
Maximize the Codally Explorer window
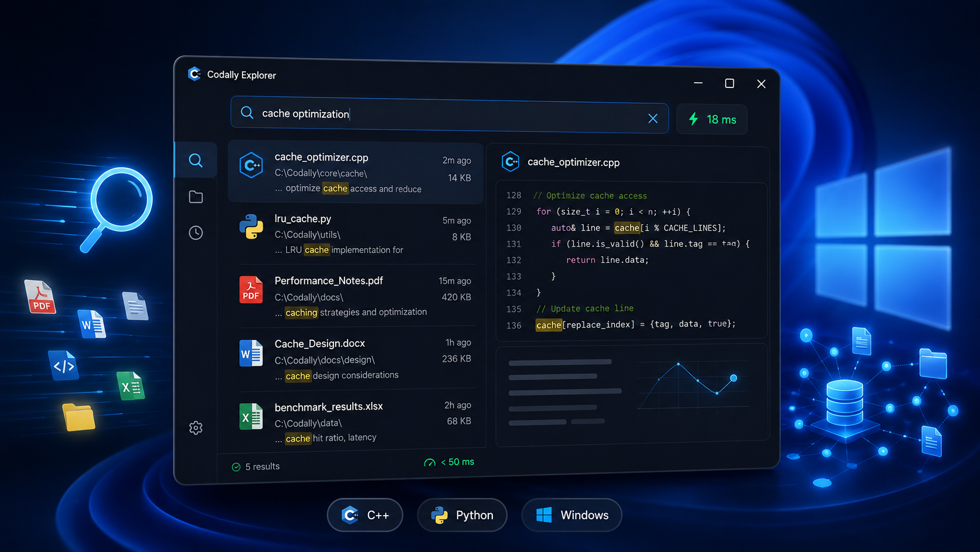[729, 83]
